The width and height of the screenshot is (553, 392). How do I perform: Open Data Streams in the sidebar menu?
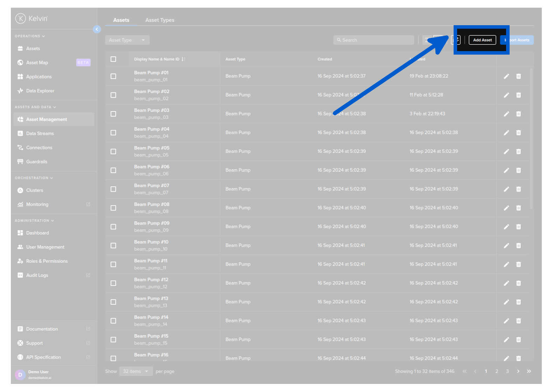(x=40, y=134)
